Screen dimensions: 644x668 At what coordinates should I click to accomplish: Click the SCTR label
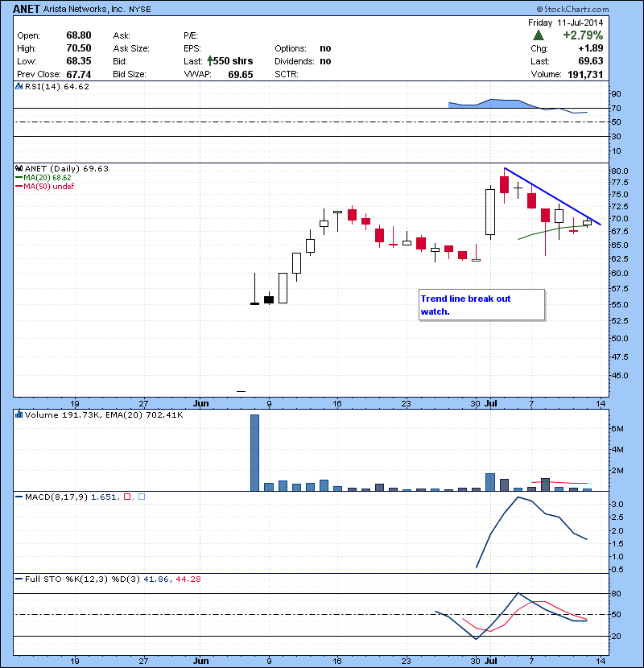(287, 74)
